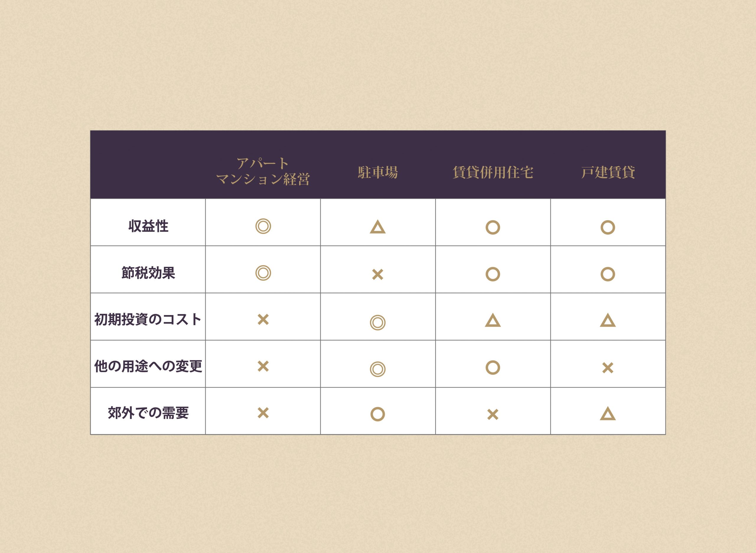756x553 pixels.
Task: Click the cross for 戸建賃貸 他の用途への変更
Action: click(608, 368)
